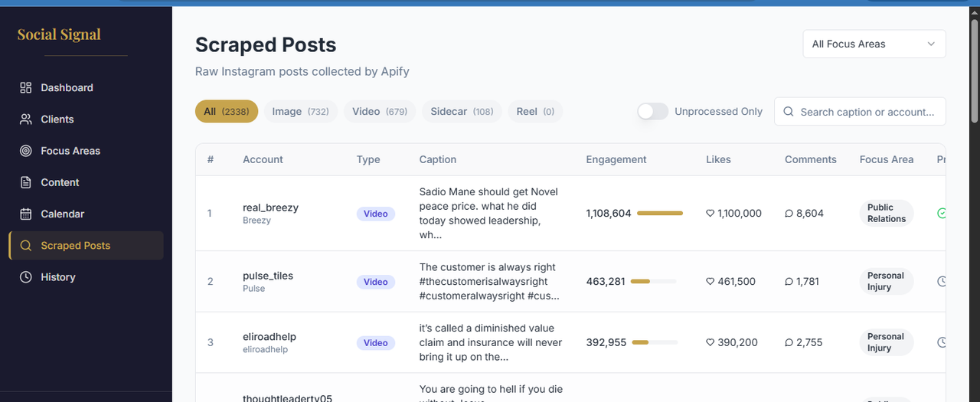Screen dimensions: 980x402
Task: Click the Comments column header
Action: 810,160
